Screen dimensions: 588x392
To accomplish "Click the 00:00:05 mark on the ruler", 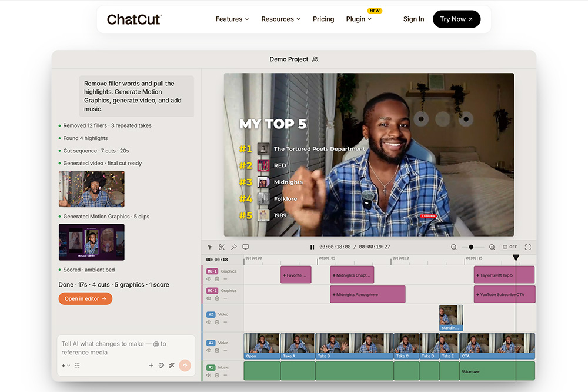I will point(326,258).
